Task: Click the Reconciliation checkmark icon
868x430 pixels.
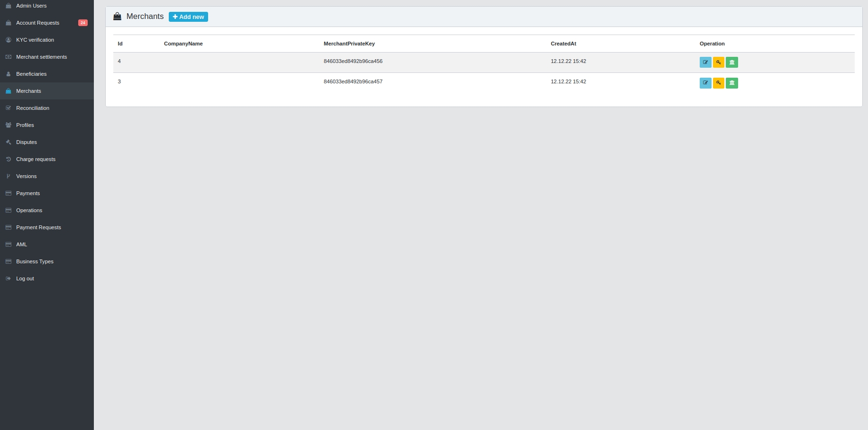Action: [8, 108]
